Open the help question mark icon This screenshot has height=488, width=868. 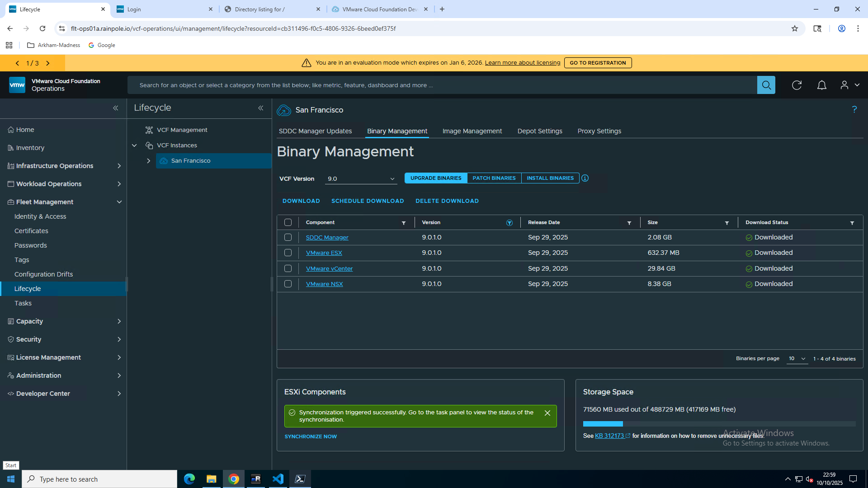[x=854, y=109]
